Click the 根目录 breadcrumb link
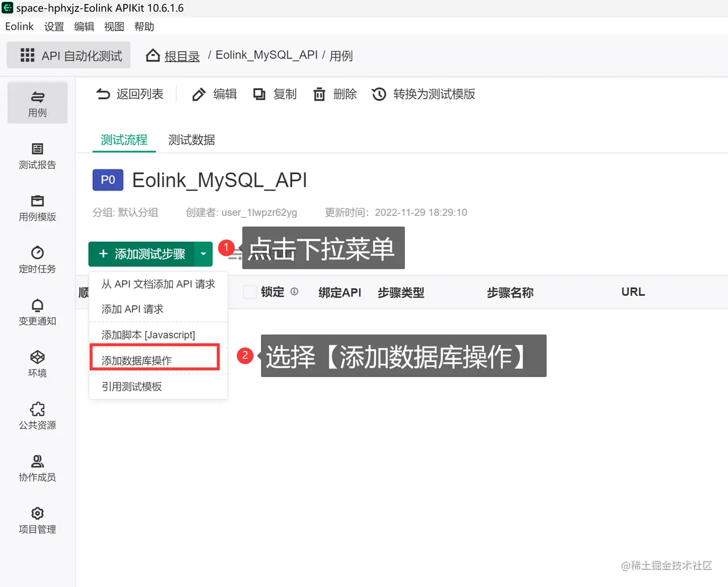 pyautogui.click(x=182, y=56)
